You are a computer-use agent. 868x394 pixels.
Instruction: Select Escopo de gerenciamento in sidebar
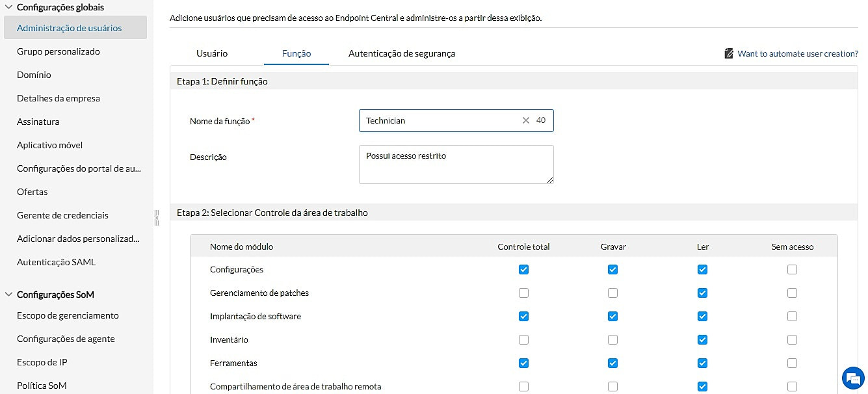click(x=68, y=315)
